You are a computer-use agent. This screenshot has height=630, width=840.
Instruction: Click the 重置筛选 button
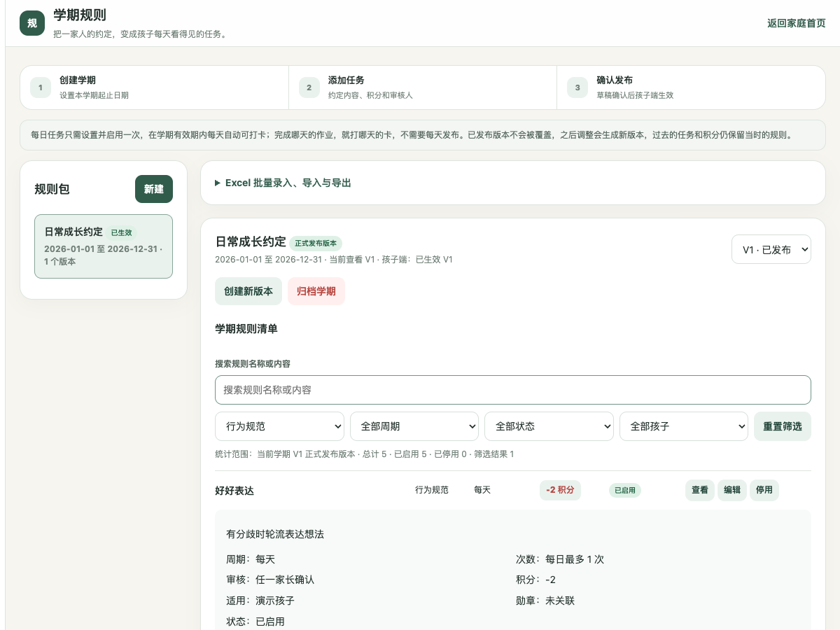783,426
